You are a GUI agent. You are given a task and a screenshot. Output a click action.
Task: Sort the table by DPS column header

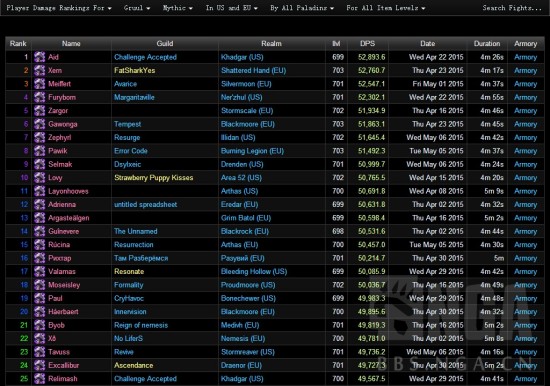click(368, 44)
